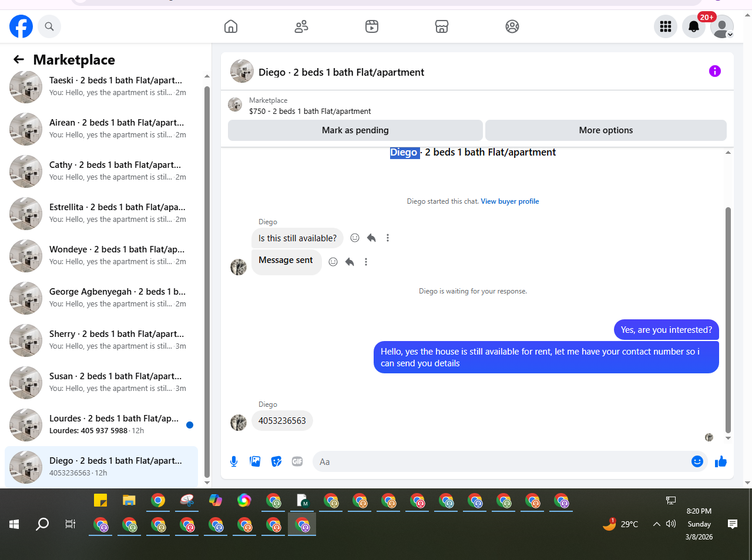This screenshot has width=752, height=560.
Task: Reply to the 'Message sent' bubble
Action: [x=350, y=262]
